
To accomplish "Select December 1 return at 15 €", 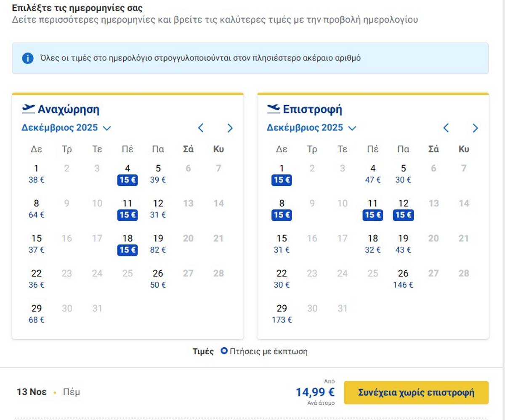I will 282,174.
